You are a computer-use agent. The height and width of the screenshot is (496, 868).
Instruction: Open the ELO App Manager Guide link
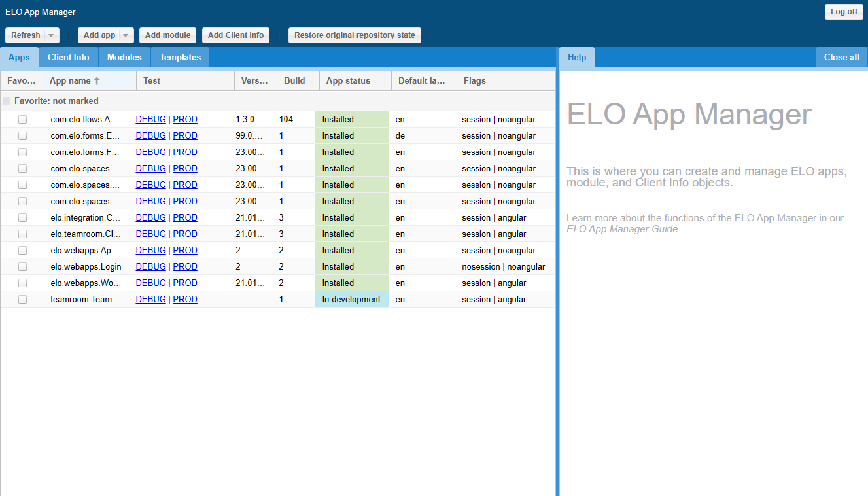click(x=622, y=229)
